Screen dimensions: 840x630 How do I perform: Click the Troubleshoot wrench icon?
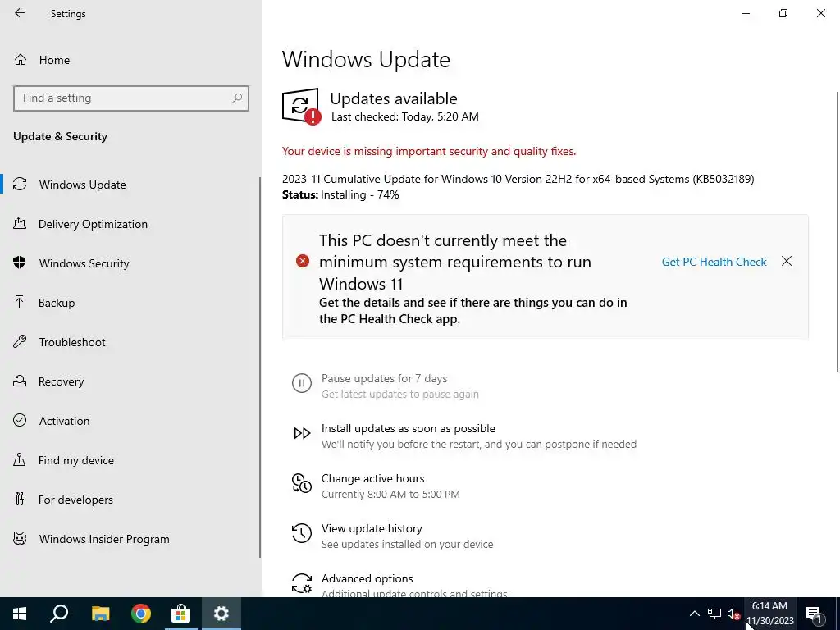(20, 341)
